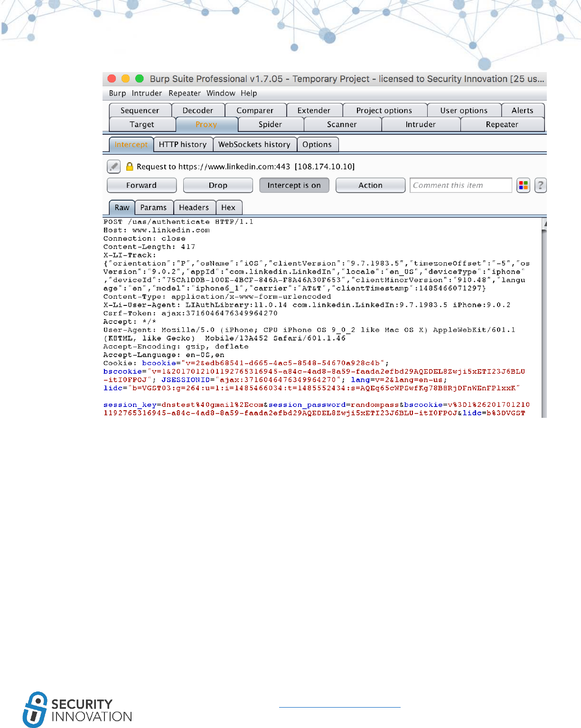Click the bcookie value in Cookie header
Screen dimensions: 581x728
[x=283, y=363]
